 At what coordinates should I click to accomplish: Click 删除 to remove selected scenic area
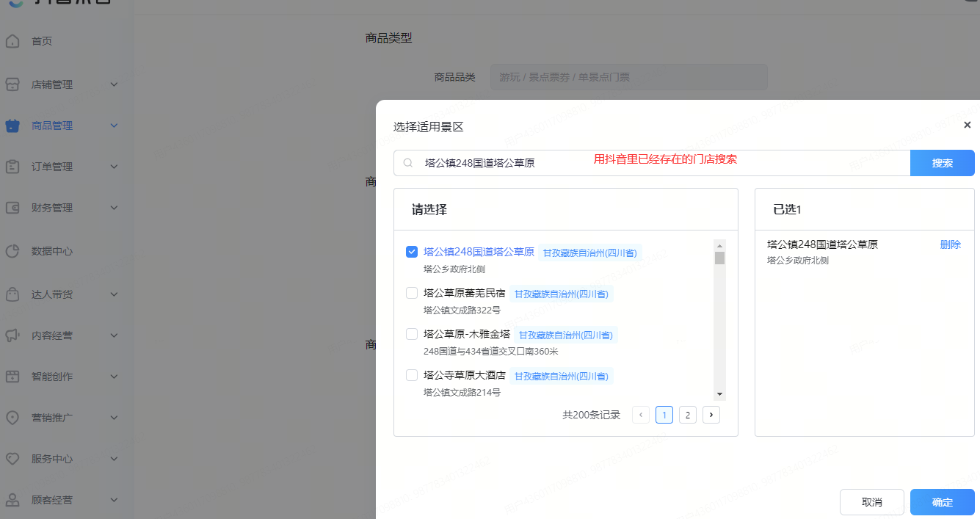pos(950,244)
